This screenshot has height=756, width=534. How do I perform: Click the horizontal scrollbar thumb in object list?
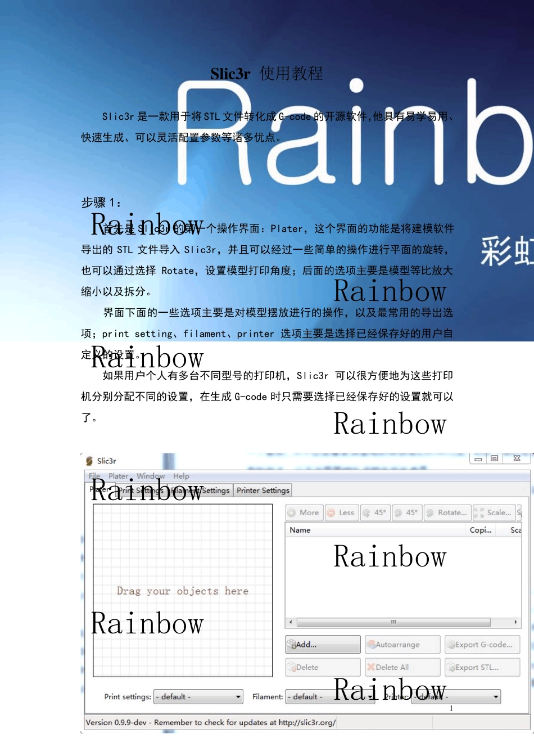pos(393,622)
